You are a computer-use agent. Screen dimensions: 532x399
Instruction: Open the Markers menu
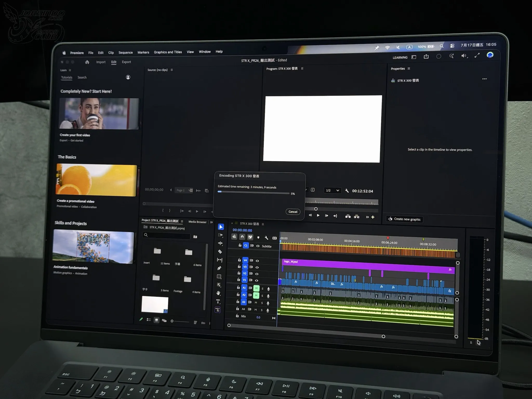tap(143, 52)
